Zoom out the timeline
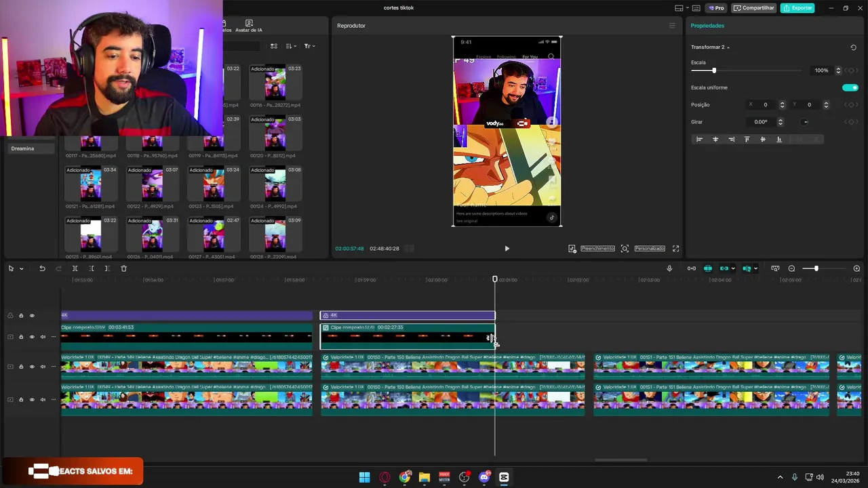868x488 pixels. [791, 268]
